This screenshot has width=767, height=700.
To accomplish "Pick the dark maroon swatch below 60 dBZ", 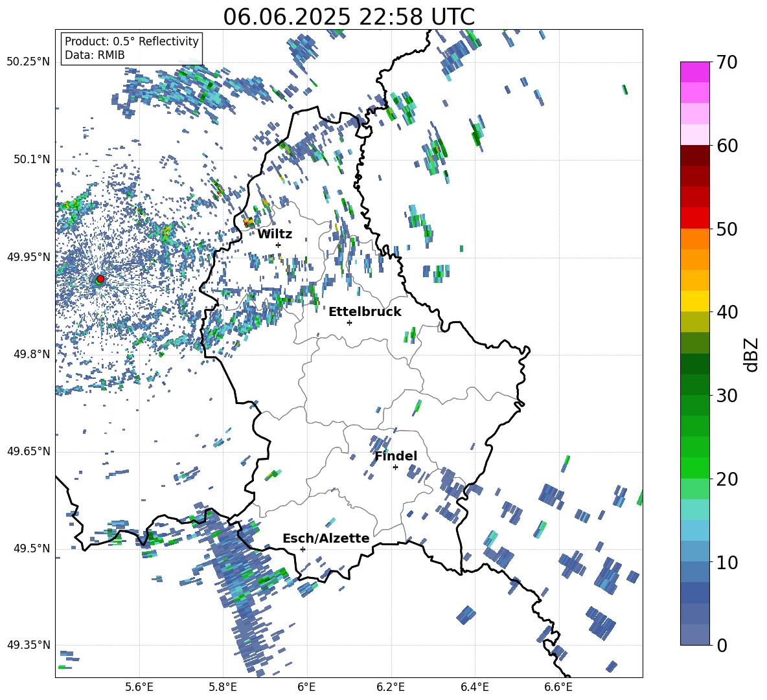I will (x=695, y=155).
